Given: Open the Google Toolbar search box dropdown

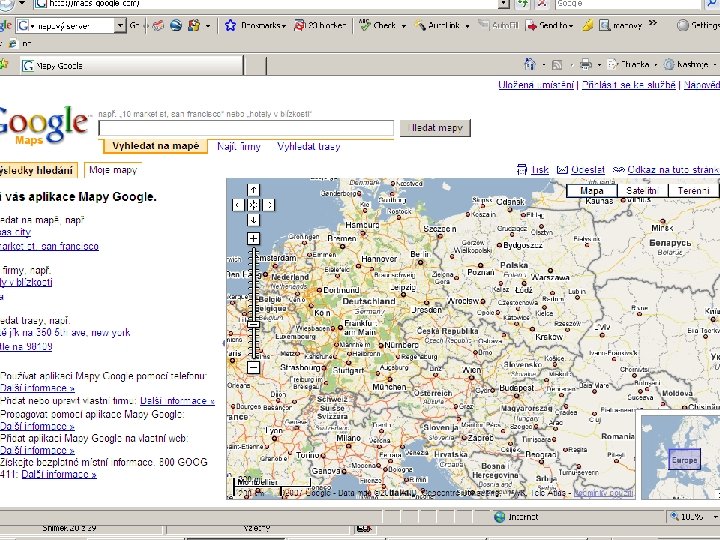Looking at the screenshot, I should pos(120,26).
